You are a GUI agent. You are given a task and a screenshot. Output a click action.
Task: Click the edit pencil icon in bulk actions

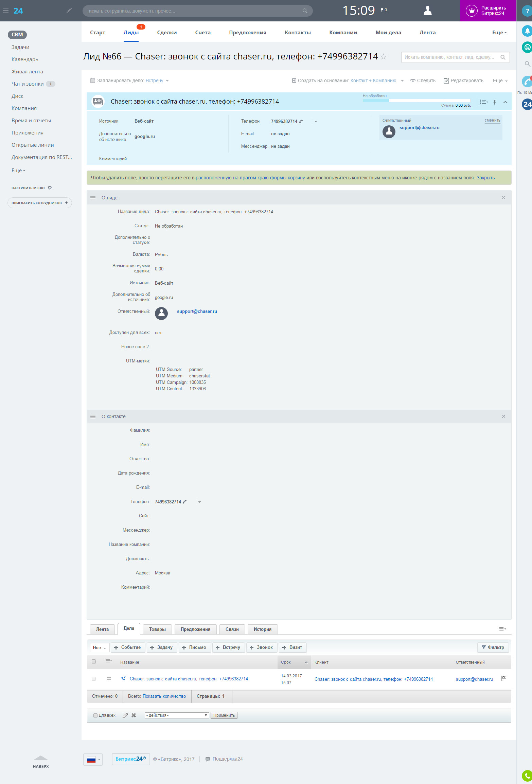(x=125, y=715)
